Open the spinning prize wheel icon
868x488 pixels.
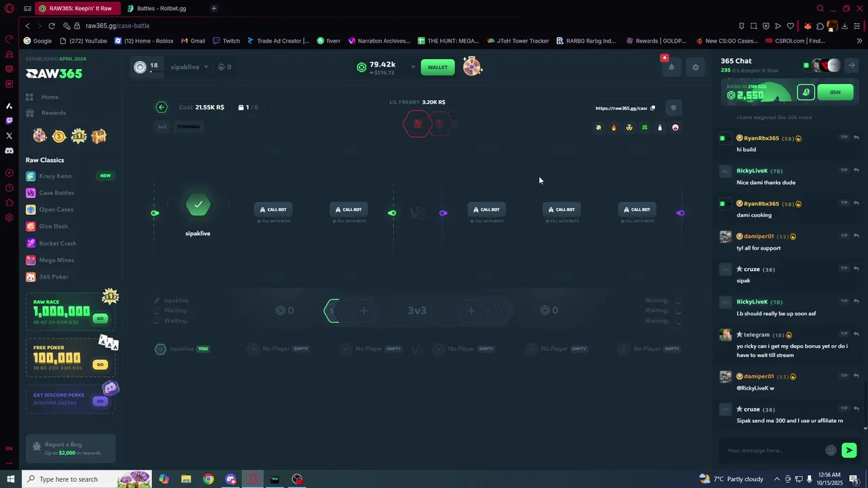tap(472, 66)
